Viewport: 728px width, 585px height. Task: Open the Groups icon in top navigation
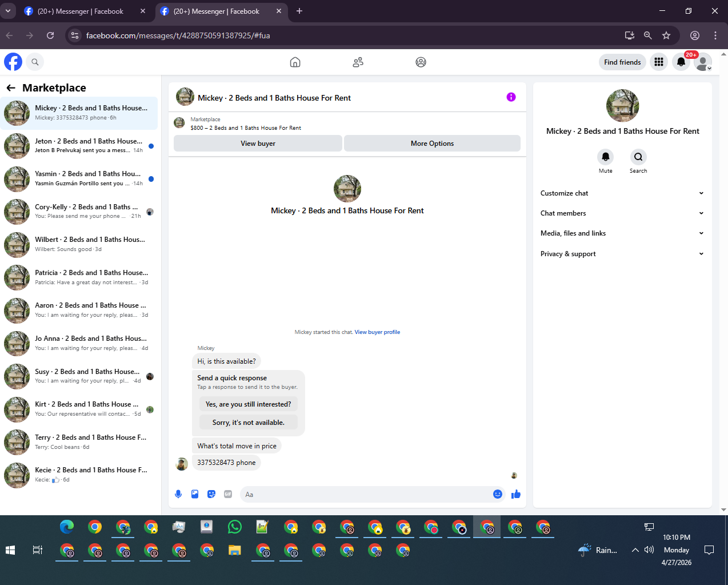tap(421, 62)
